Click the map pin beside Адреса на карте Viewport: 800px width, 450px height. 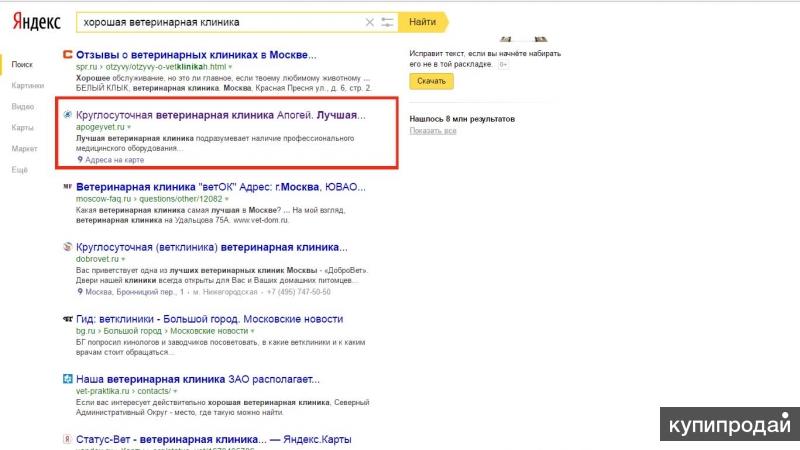pos(80,160)
